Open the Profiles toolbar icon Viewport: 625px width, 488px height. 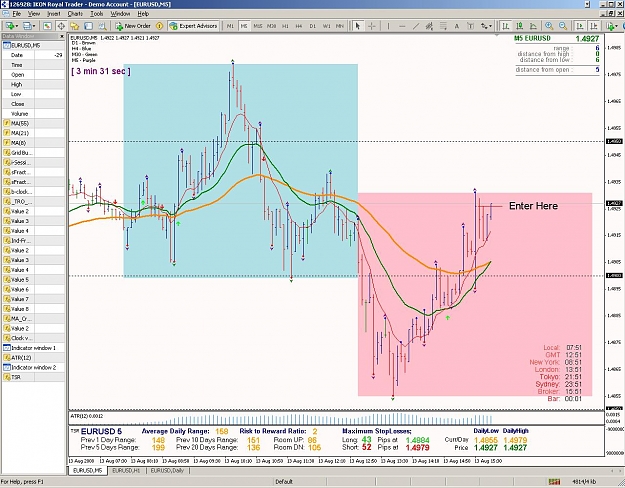click(27, 26)
